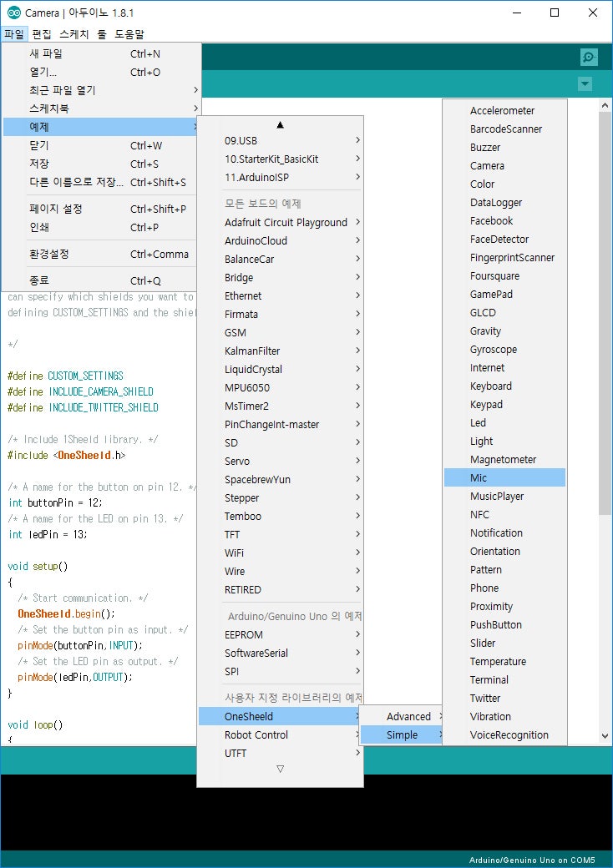Open the Ethernet examples submenu
Screen dimensions: 613x868
coord(281,295)
